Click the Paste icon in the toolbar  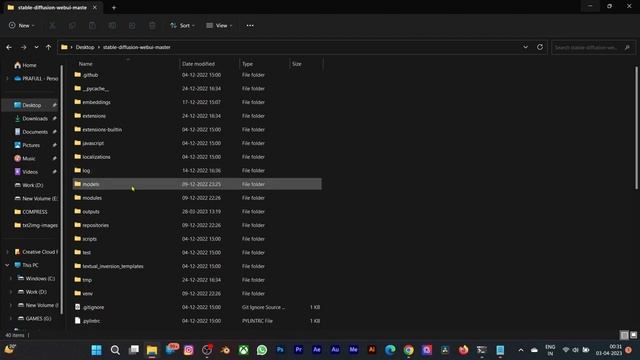(92, 26)
